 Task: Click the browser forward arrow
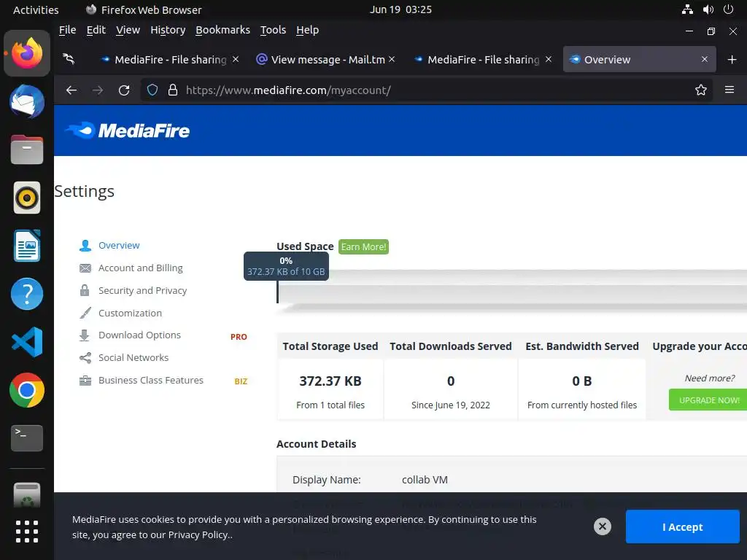98,90
